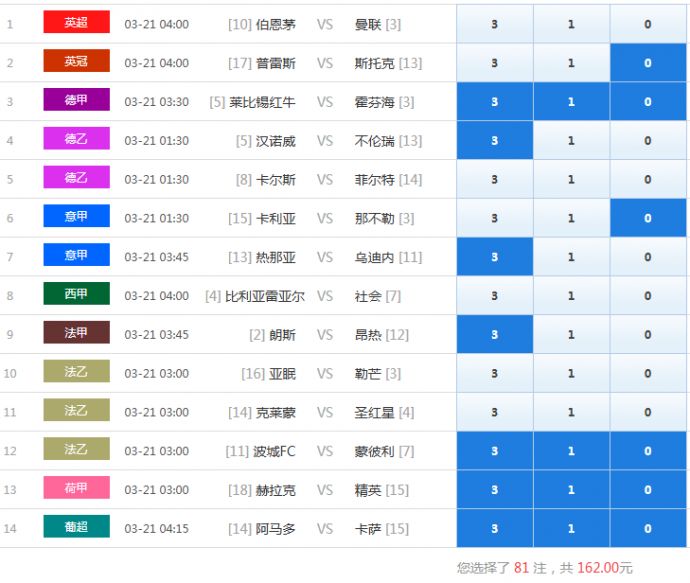This screenshot has width=690, height=583.
Task: Toggle draw 1 for 莱比锡红牛 vs 霍芬海
Action: pos(571,102)
